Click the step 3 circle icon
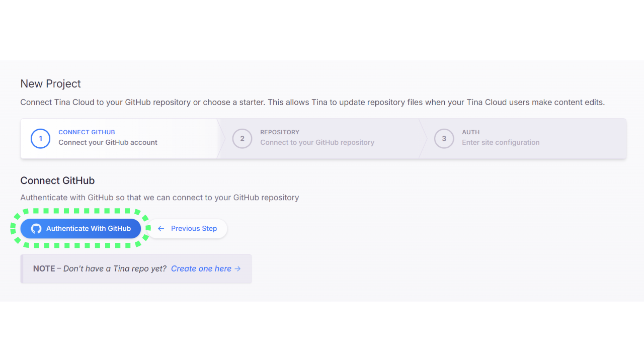The height and width of the screenshot is (362, 644). click(x=444, y=138)
